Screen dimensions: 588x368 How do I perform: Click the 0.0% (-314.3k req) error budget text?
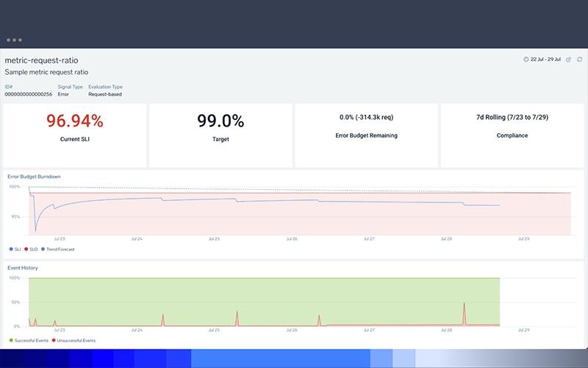point(366,117)
